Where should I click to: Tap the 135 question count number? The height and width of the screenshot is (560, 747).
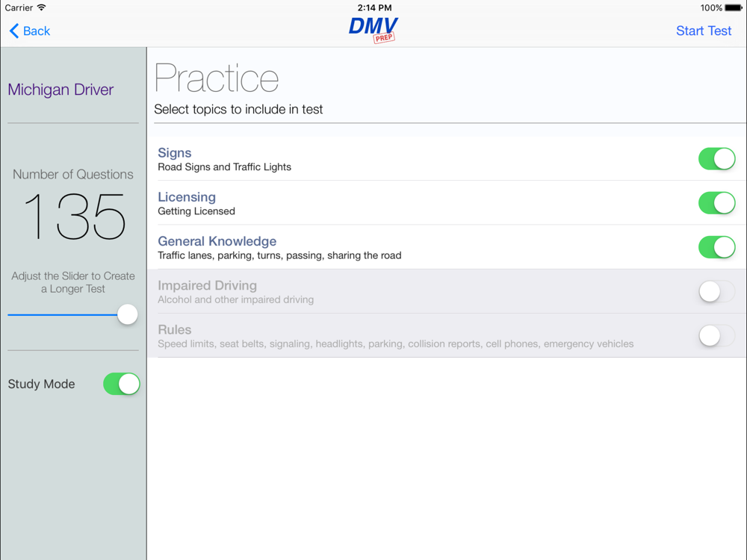(74, 217)
